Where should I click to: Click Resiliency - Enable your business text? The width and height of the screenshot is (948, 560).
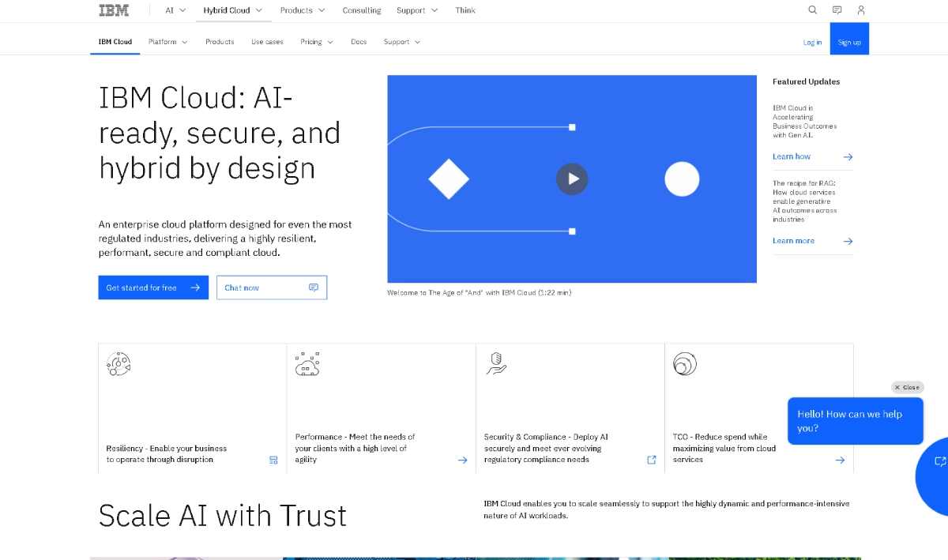tap(167, 454)
